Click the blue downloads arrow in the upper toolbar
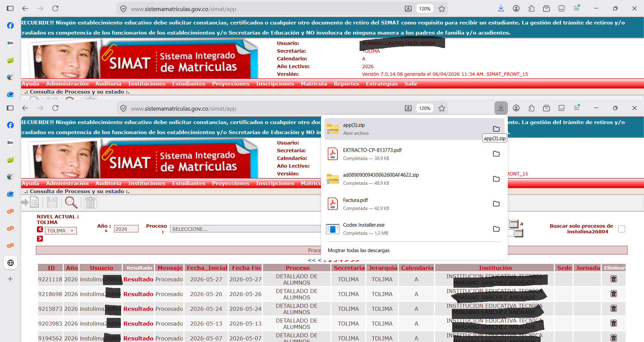 pyautogui.click(x=501, y=8)
